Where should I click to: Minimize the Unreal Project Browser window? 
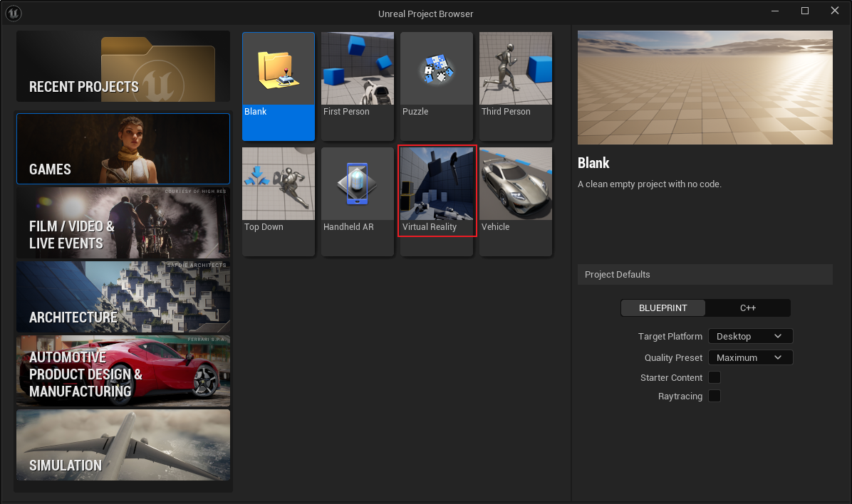[775, 11]
